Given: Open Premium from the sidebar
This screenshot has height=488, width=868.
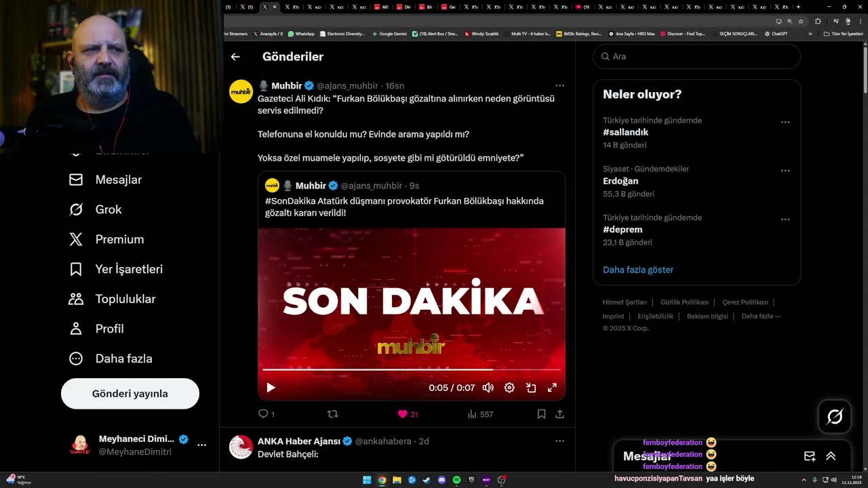Looking at the screenshot, I should pos(106,239).
